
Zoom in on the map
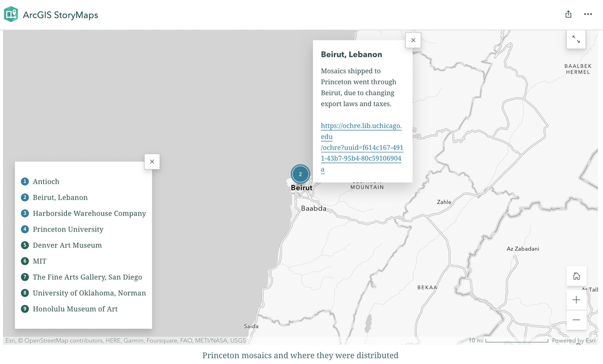pos(576,300)
